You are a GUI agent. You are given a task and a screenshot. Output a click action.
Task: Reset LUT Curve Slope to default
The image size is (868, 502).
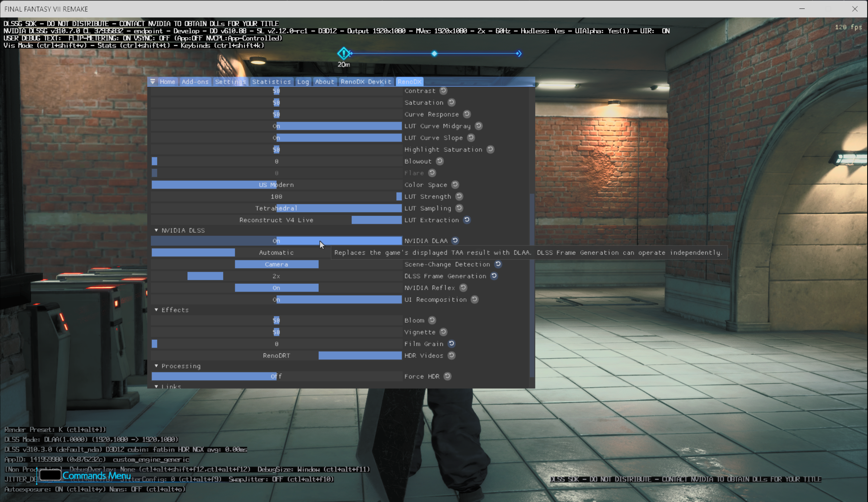click(x=471, y=137)
